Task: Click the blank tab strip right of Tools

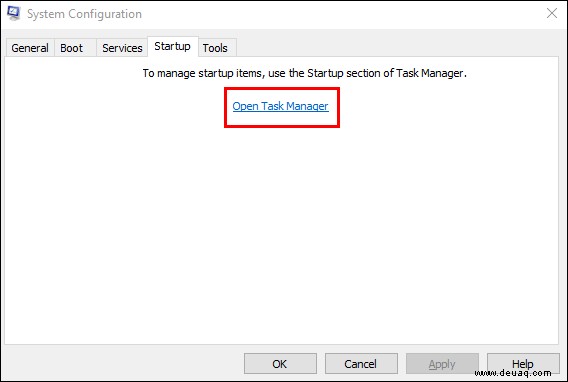Action: coord(397,47)
